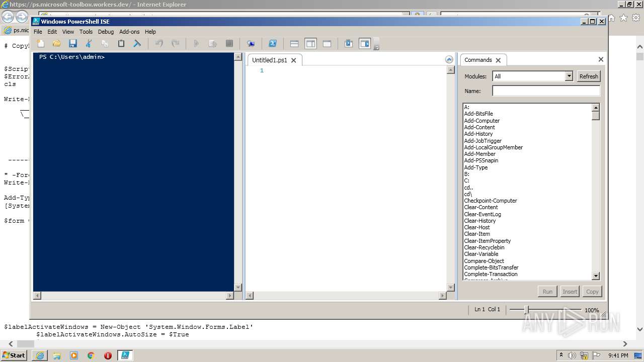This screenshot has height=362, width=644.
Task: Click the Run button in Commands pane
Action: (547, 292)
